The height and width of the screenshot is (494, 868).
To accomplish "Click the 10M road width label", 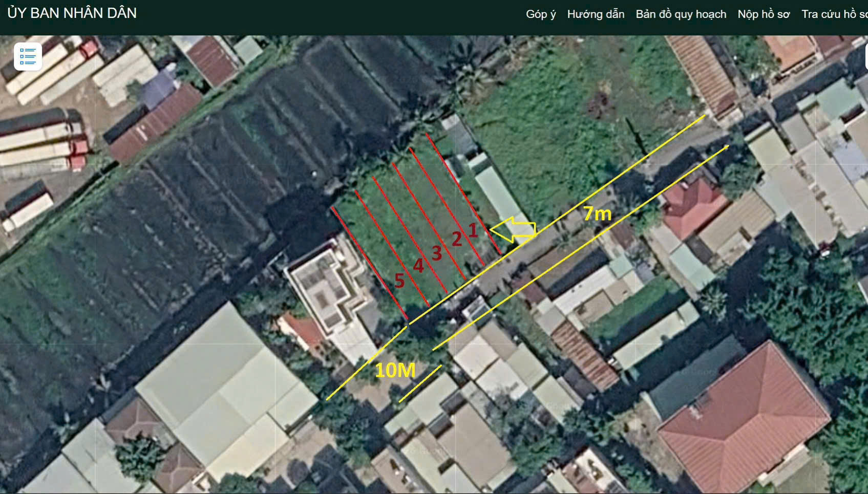I will [x=395, y=371].
